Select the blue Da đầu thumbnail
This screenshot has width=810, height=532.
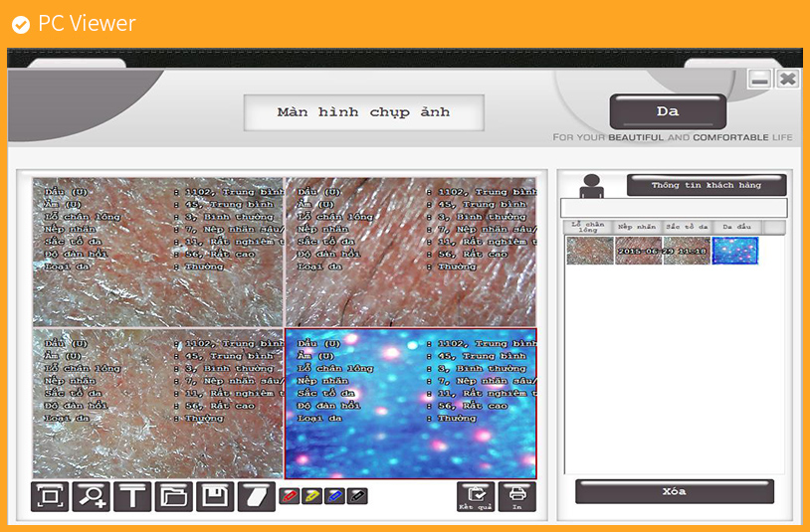(735, 251)
